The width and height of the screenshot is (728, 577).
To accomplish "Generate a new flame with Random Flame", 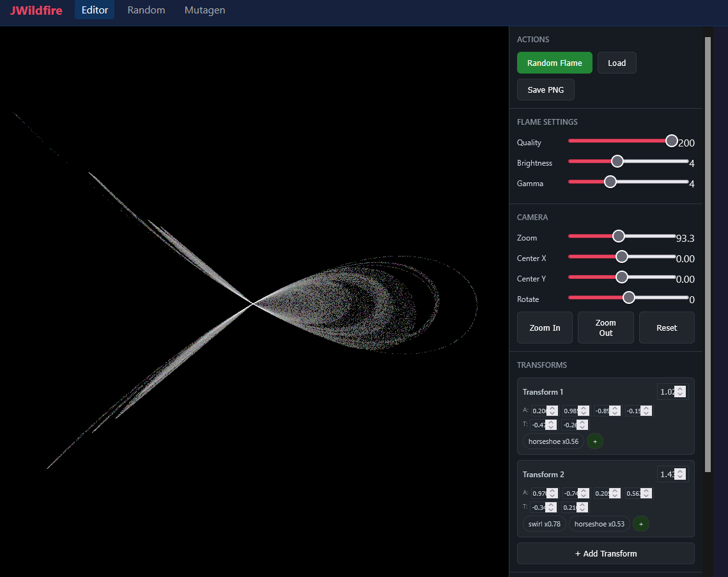I will point(554,63).
